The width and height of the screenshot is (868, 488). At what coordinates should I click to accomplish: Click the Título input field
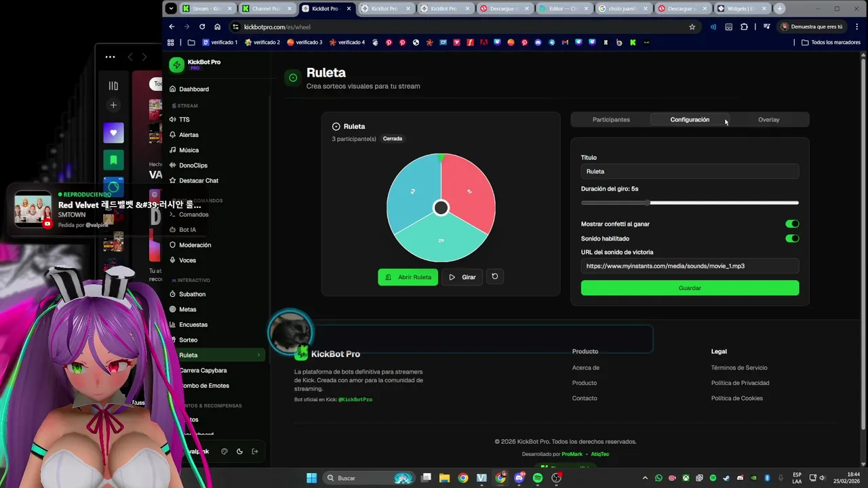tap(690, 171)
